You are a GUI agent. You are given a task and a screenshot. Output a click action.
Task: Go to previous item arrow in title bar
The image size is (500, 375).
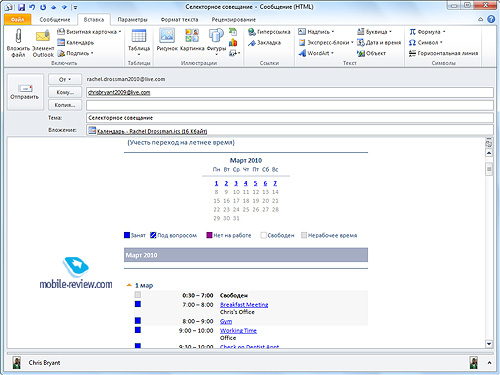(x=53, y=7)
